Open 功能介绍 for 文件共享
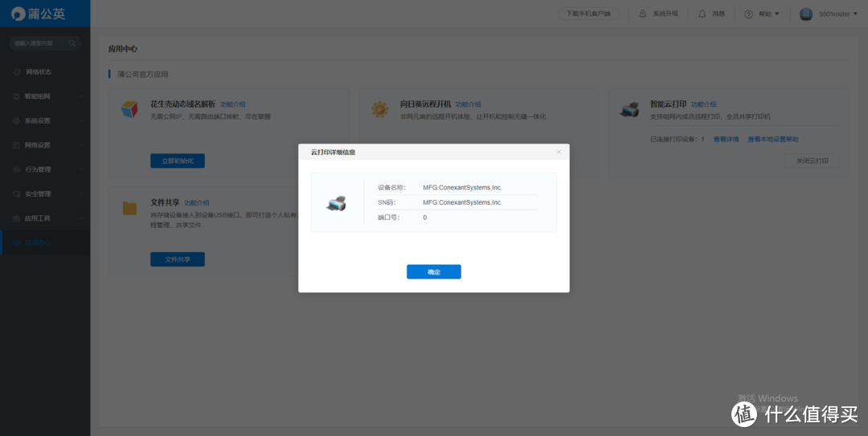868x436 pixels. click(x=197, y=202)
